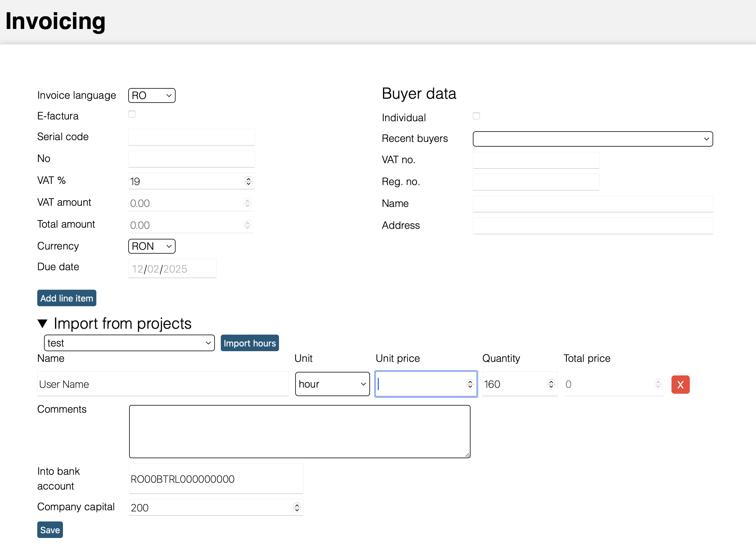Remove the User Name line item

pyautogui.click(x=680, y=384)
